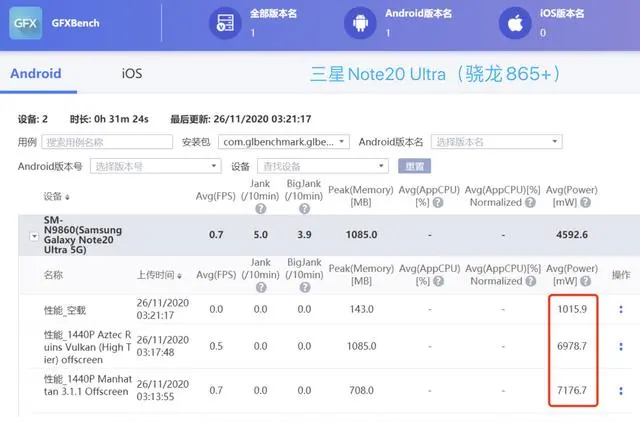Show help for top header Avg(Power)[mW]
The height and width of the screenshot is (422, 640).
point(585,202)
